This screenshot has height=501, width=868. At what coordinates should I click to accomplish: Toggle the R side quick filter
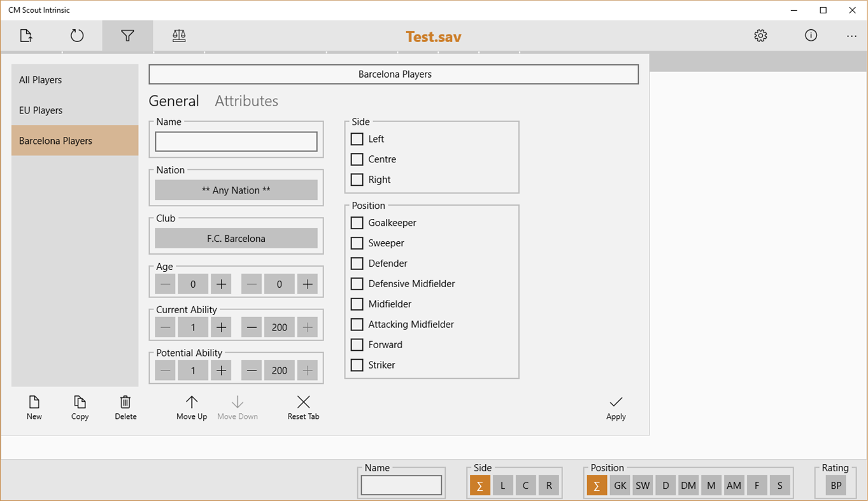point(549,486)
